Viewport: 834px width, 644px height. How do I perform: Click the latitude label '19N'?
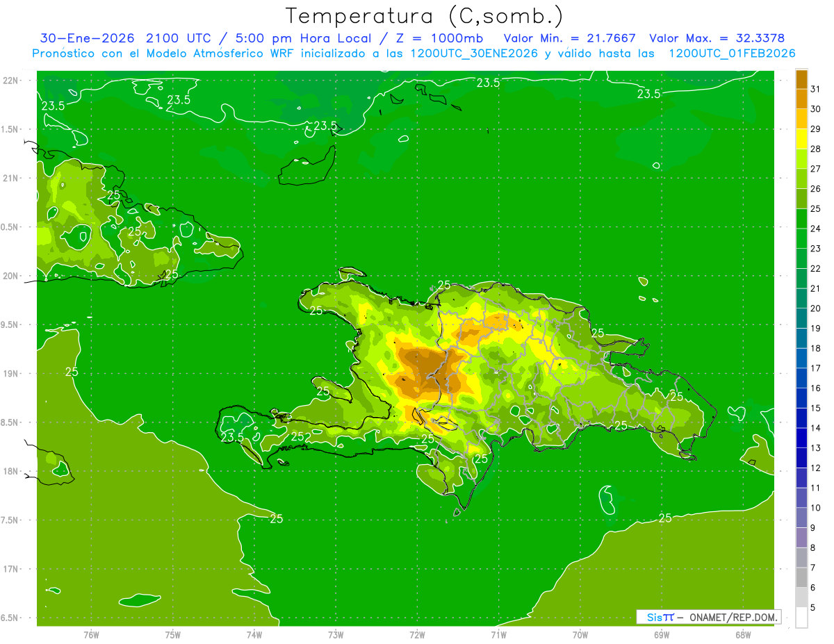tap(10, 374)
